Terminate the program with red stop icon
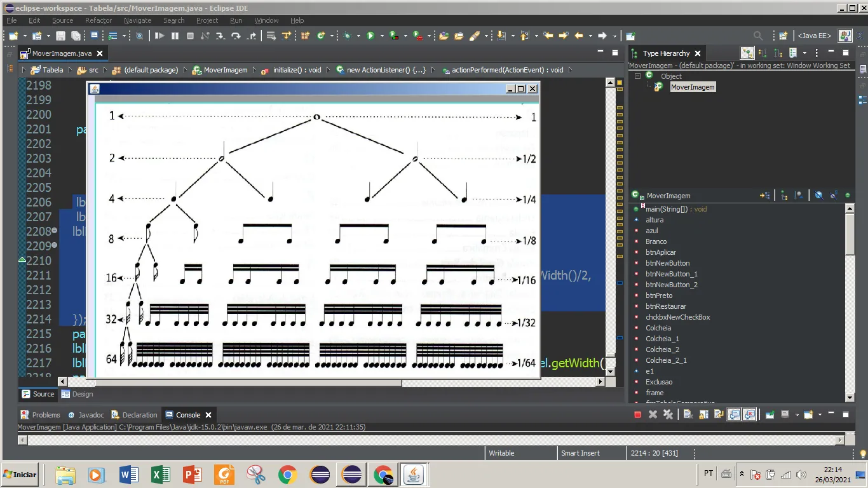 tap(637, 415)
